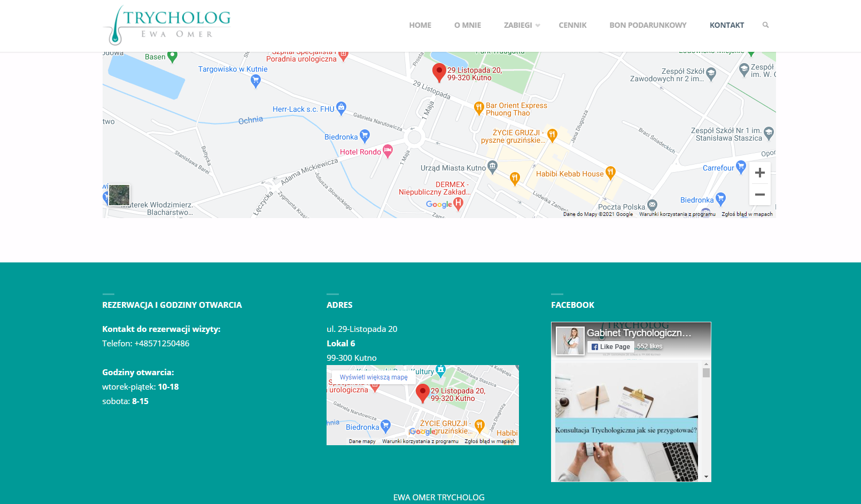Go to HOME menu item

(x=420, y=25)
